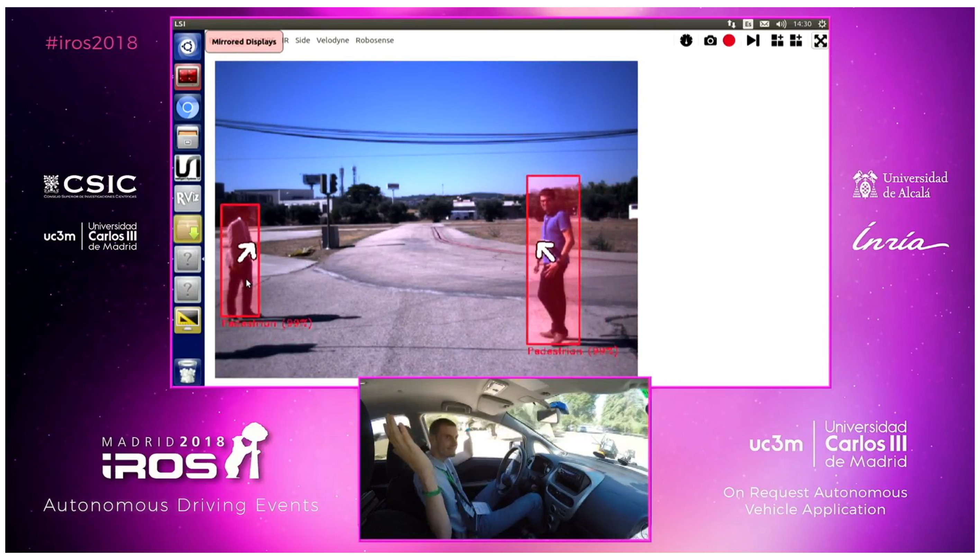The width and height of the screenshot is (980, 560).
Task: Switch to the Robosense tab
Action: tap(374, 40)
